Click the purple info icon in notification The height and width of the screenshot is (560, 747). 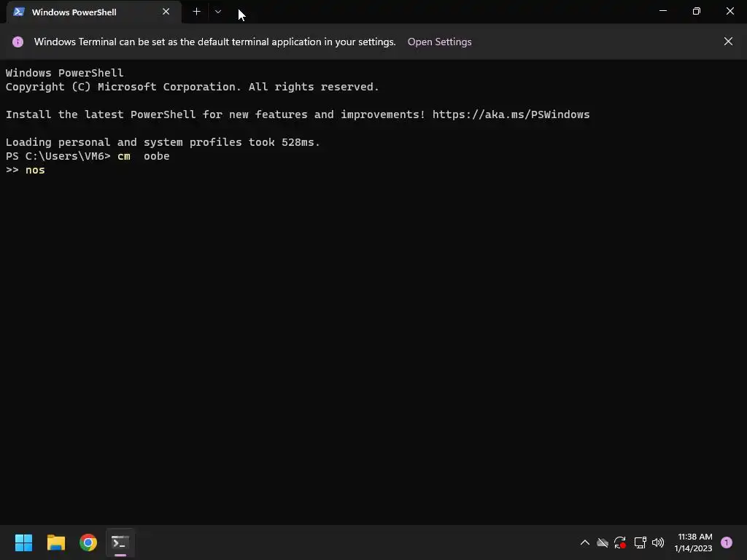(x=18, y=42)
